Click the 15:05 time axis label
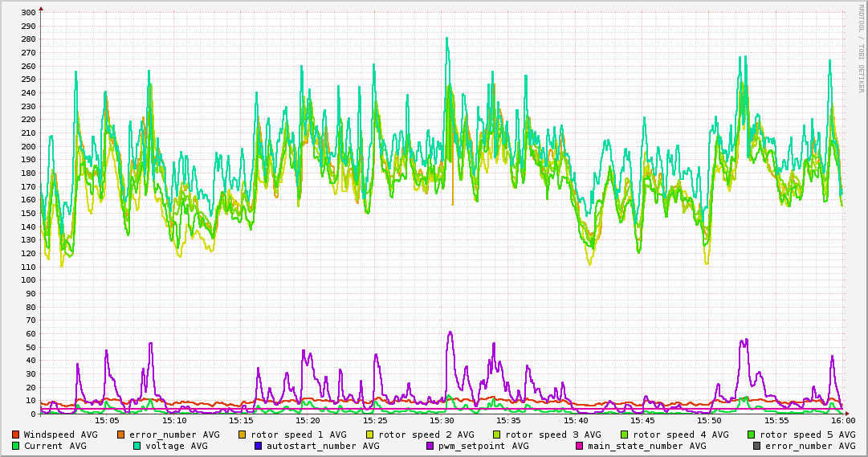This screenshot has height=457, width=868. (107, 421)
